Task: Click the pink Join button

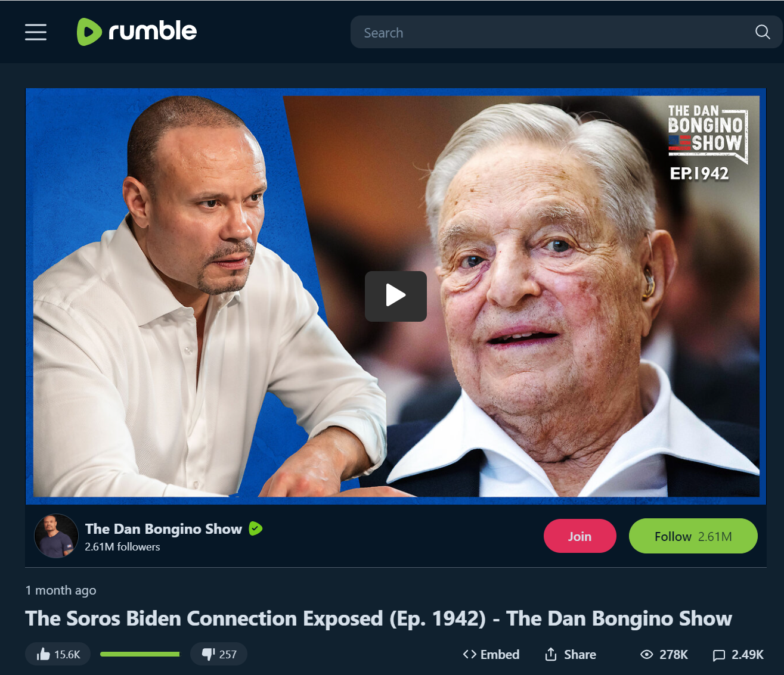Action: click(x=580, y=536)
